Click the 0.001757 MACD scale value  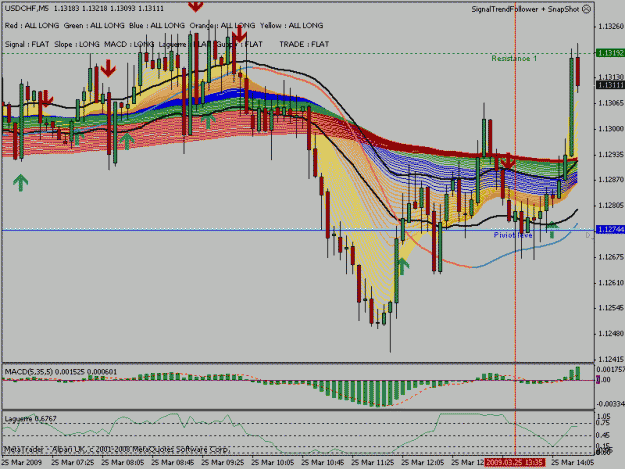click(x=611, y=370)
